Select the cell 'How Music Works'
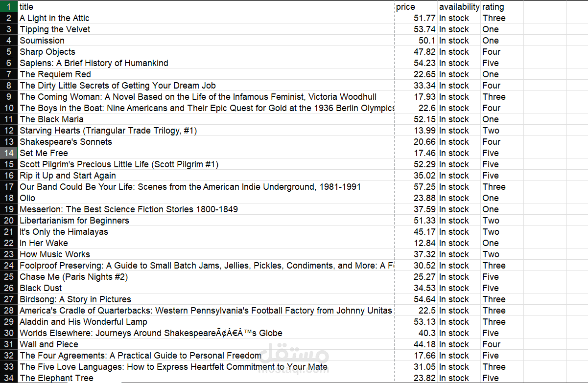588x383 pixels. (207, 254)
